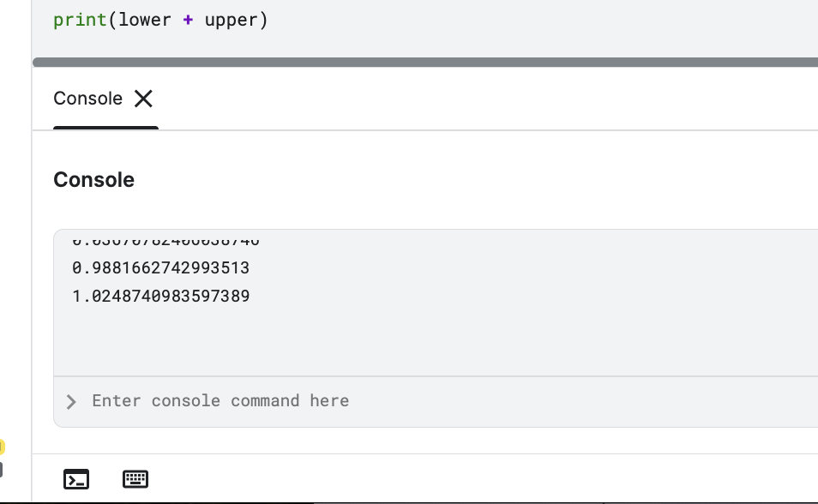Click the purple plus operator in the code
Viewport: 818px width, 504px height.
point(188,20)
